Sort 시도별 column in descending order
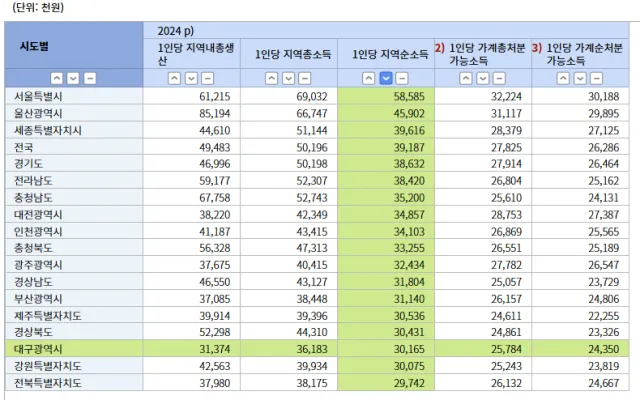Viewport: 640px width, 400px height. (x=74, y=78)
